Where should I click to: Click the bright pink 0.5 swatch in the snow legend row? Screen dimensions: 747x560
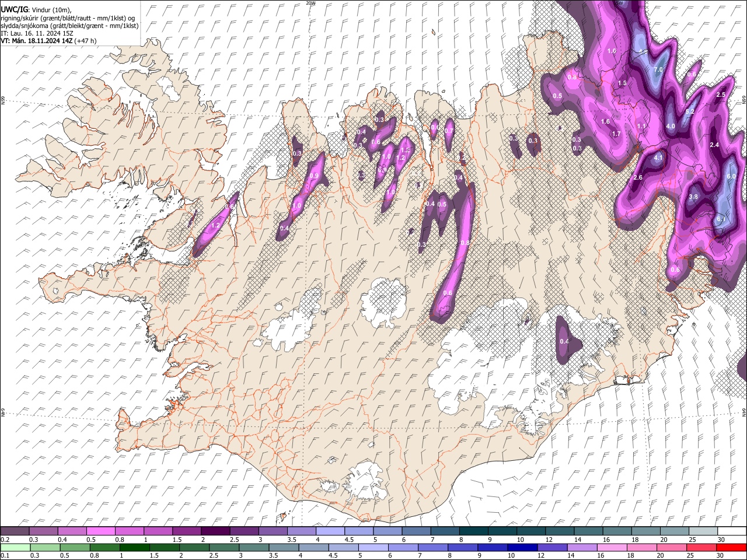click(100, 531)
